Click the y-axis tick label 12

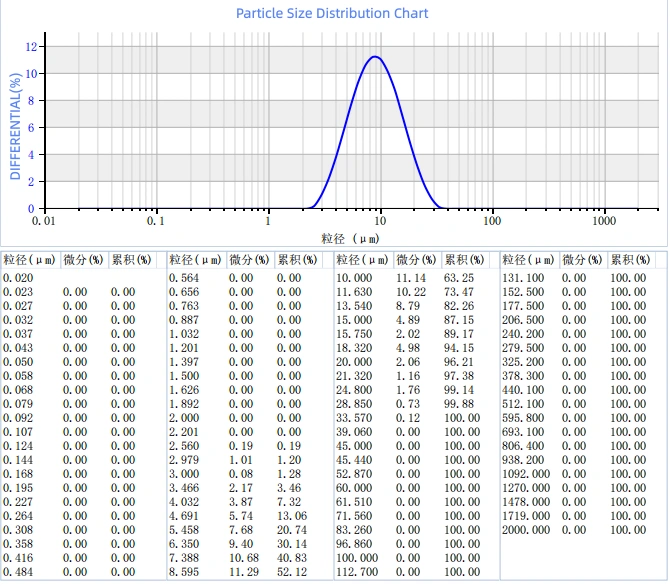tap(31, 47)
